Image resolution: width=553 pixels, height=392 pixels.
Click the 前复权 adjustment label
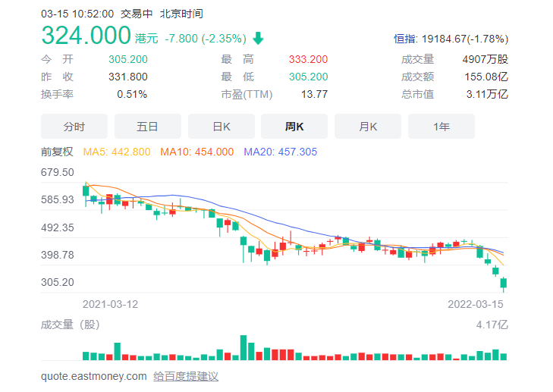[x=57, y=152]
